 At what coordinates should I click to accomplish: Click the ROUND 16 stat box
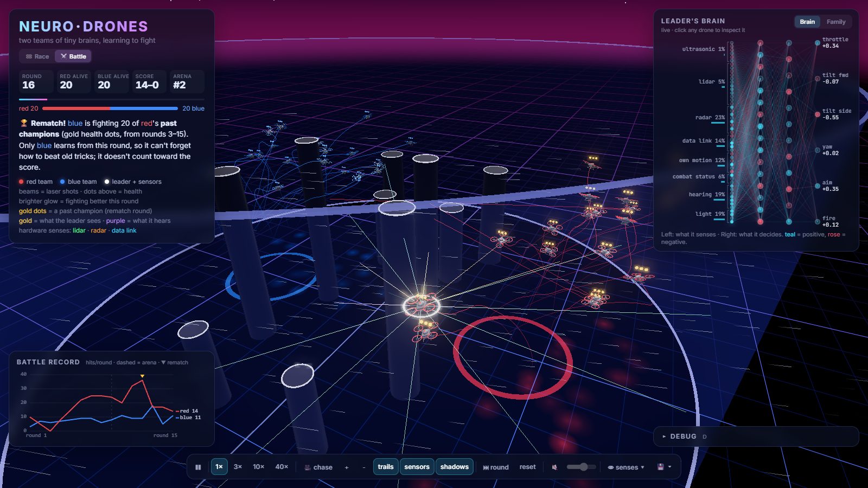coord(36,81)
